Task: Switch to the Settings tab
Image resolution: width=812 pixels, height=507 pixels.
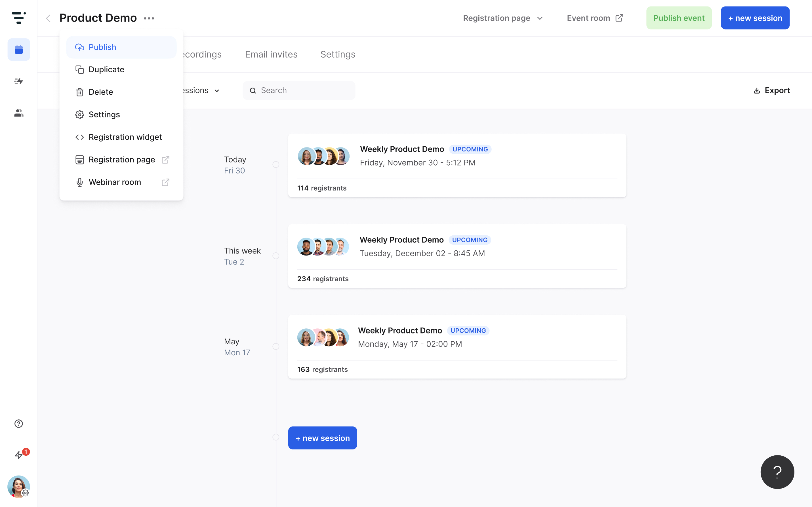Action: pos(338,54)
